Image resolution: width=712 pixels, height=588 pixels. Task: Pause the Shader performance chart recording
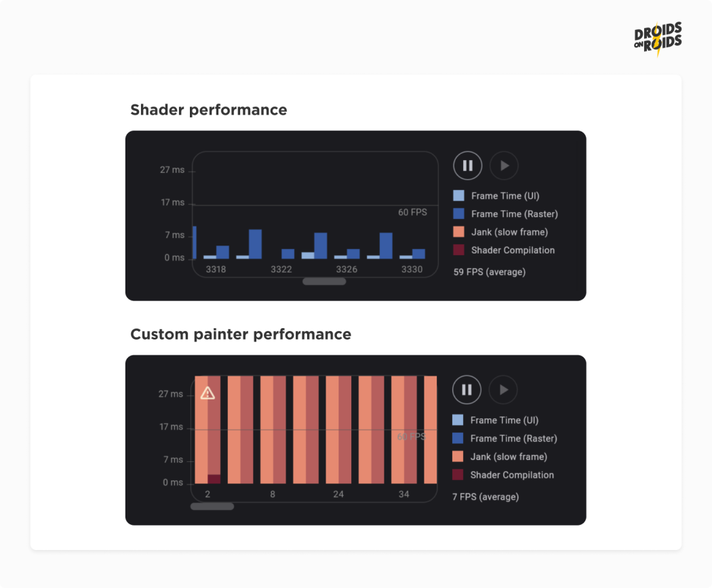[x=467, y=165]
